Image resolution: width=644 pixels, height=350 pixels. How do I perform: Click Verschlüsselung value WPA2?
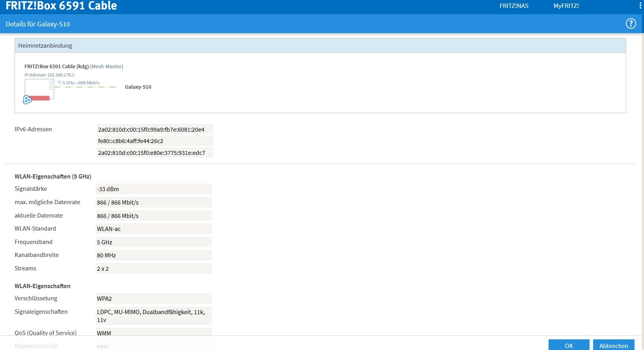153,298
